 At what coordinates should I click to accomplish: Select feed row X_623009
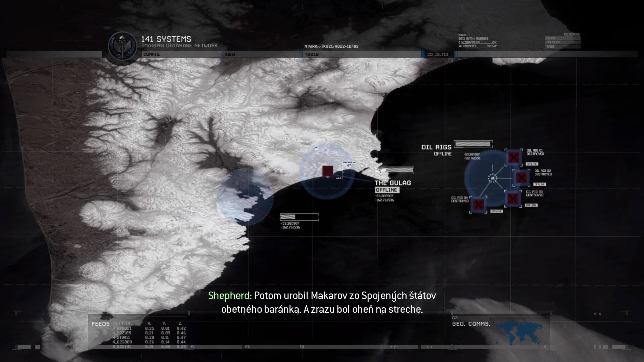pyautogui.click(x=149, y=342)
